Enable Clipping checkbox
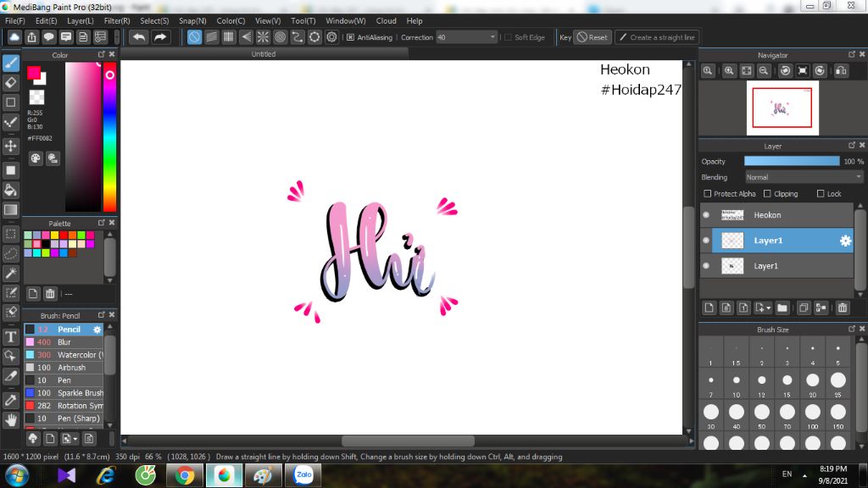The width and height of the screenshot is (868, 488). coord(767,194)
